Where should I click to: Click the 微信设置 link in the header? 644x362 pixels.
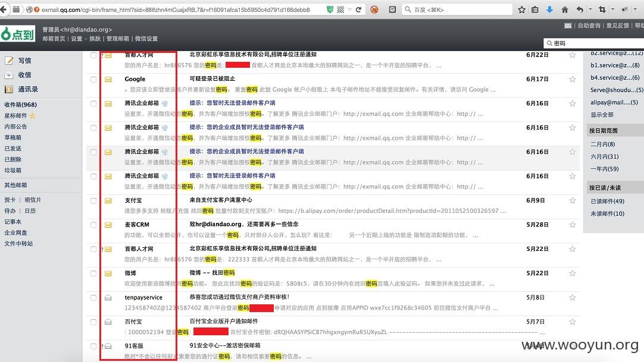[x=146, y=39]
